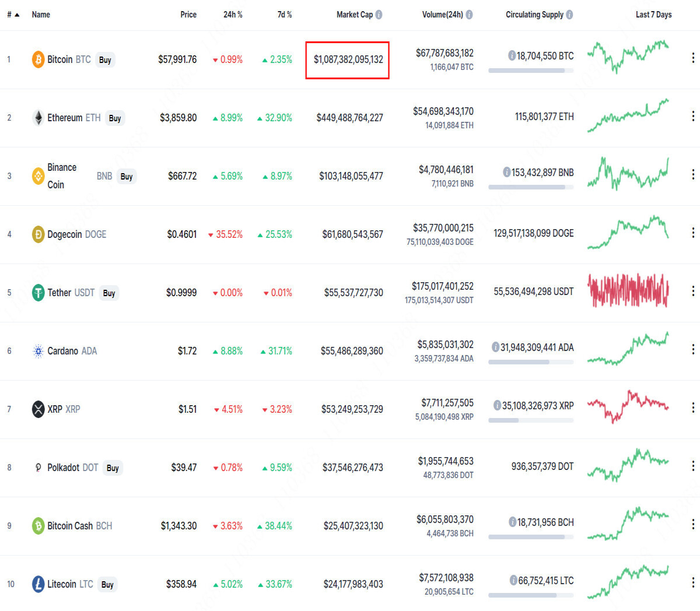Click info icon beside 18,704,550 BTC supply
The height and width of the screenshot is (611, 700).
[x=512, y=56]
